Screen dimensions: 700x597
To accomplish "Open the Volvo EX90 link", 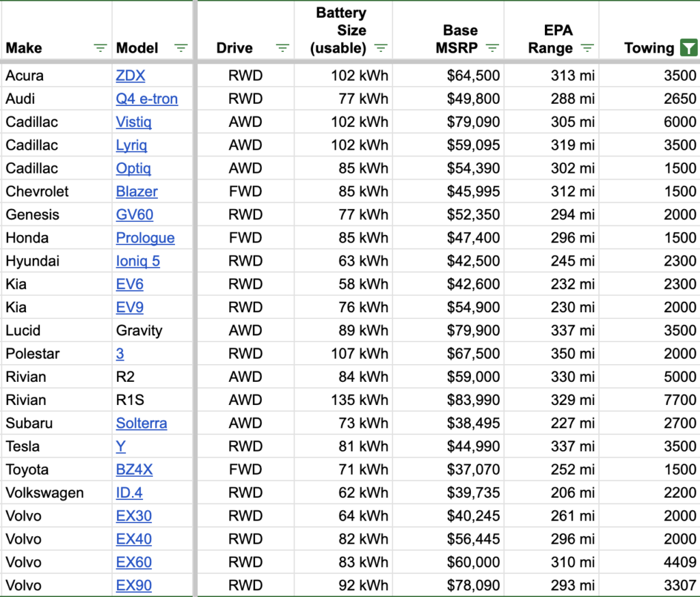I will (x=134, y=585).
